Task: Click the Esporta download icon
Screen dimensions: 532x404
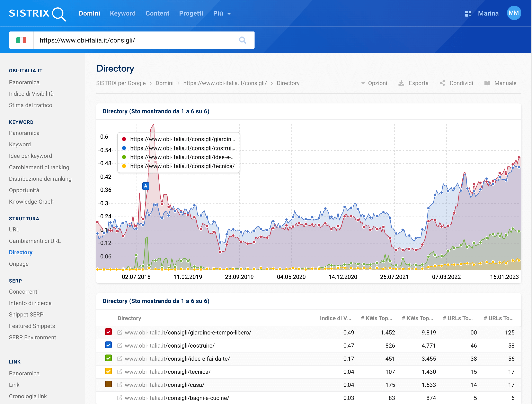Action: point(401,83)
